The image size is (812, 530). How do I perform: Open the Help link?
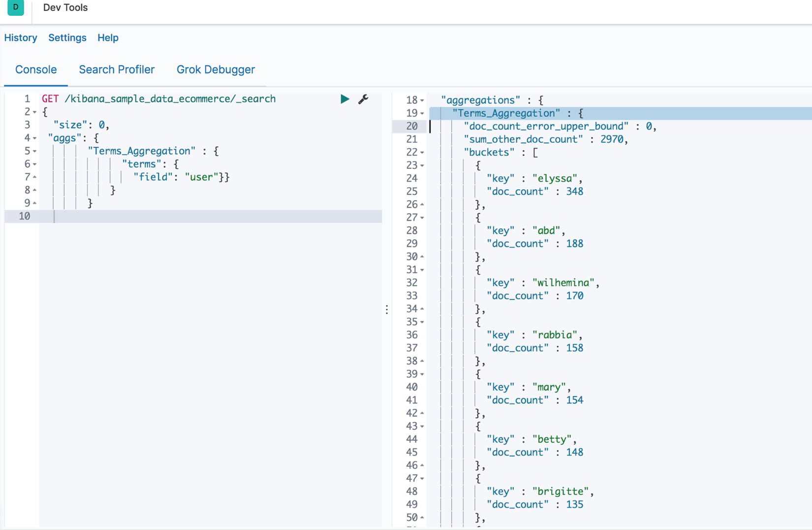pos(108,38)
